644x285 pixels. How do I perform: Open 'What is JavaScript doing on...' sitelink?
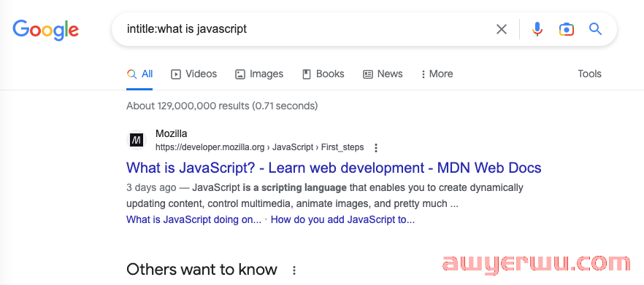[194, 220]
